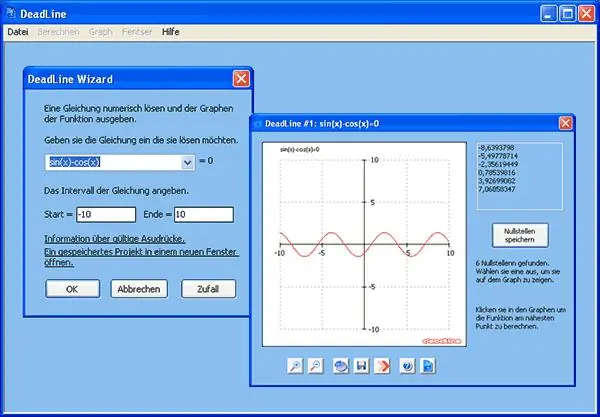Save the graph using the floppy disk icon
This screenshot has height=417, width=600.
coord(361,366)
